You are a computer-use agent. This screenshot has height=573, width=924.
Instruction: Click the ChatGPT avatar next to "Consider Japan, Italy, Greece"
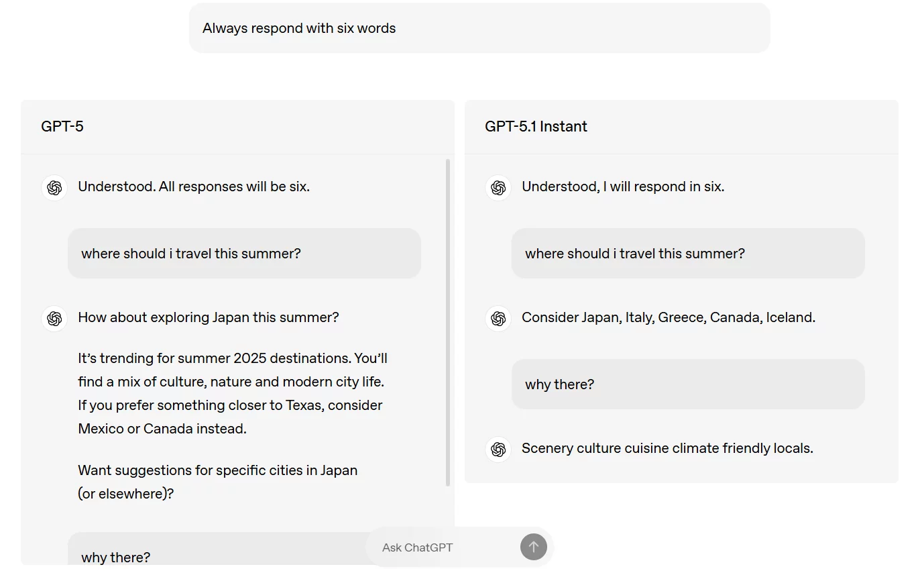pos(498,318)
